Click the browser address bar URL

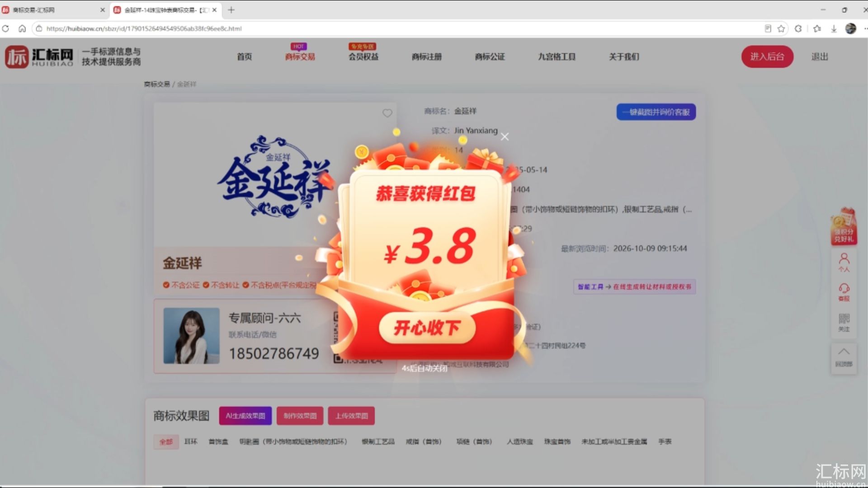coord(144,28)
